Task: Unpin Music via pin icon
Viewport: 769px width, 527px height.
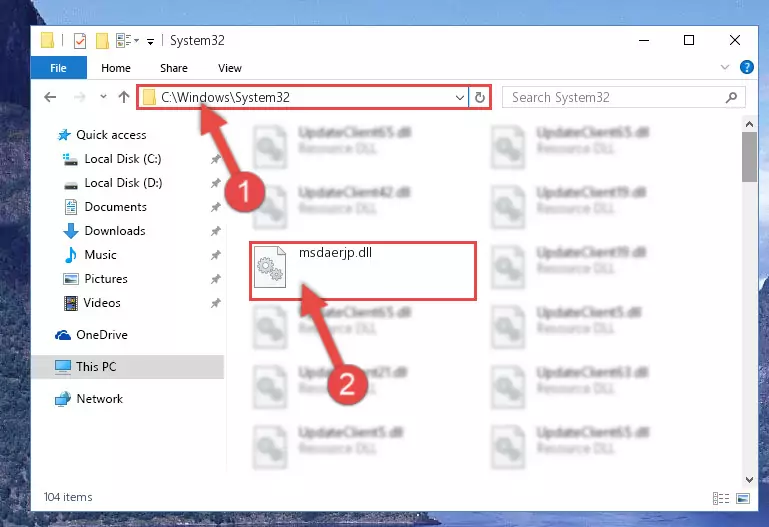Action: (x=215, y=255)
